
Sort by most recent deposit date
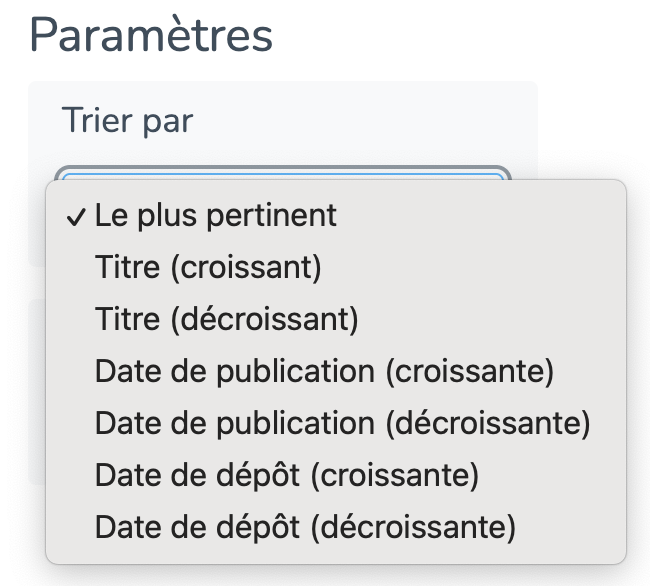[x=305, y=526]
